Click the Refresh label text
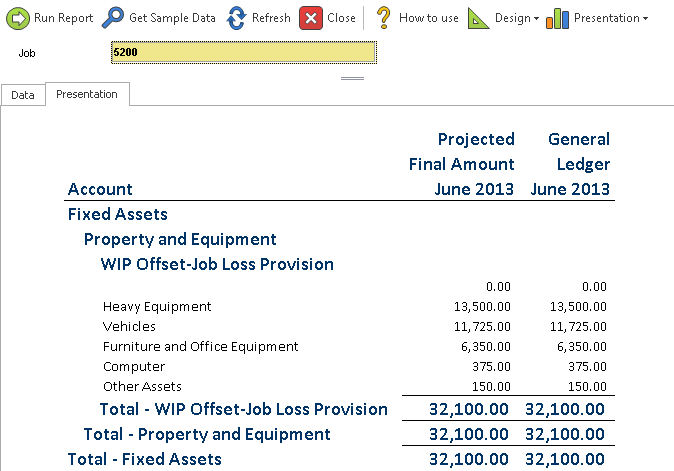Viewport: 674px width, 471px height. pos(271,18)
